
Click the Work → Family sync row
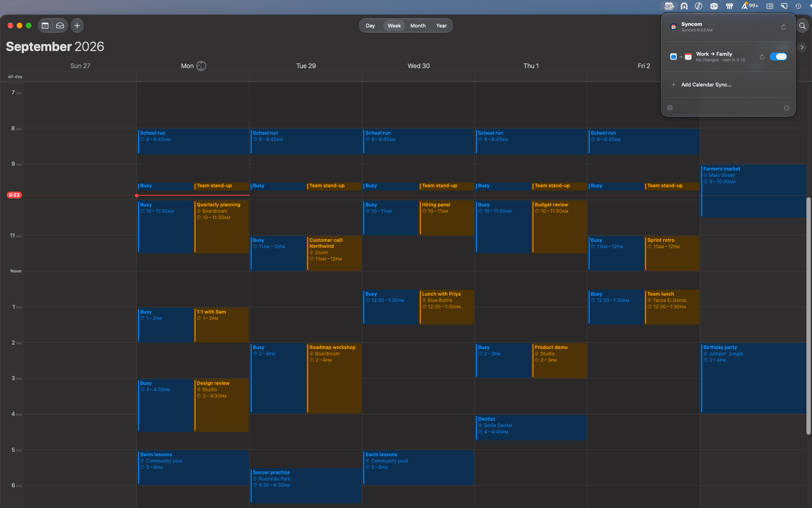tap(728, 57)
